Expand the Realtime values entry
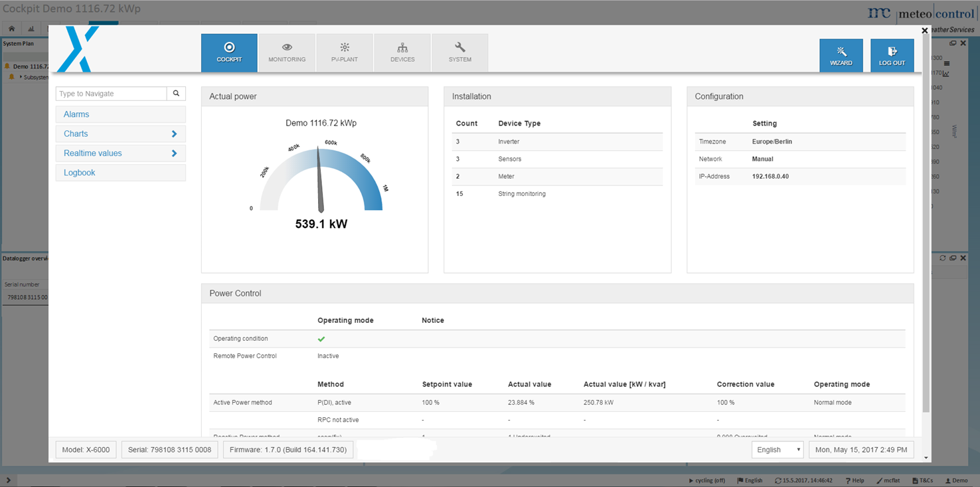 point(120,153)
